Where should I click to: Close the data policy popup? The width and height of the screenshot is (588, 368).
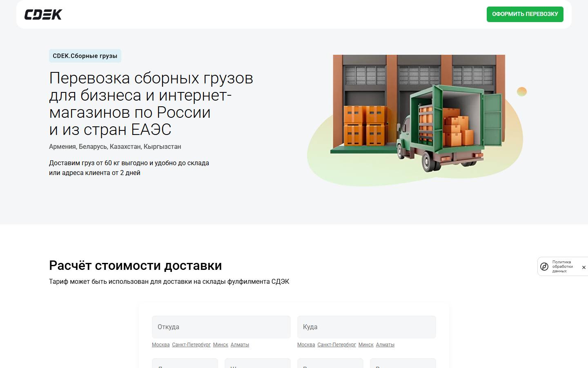tap(584, 267)
